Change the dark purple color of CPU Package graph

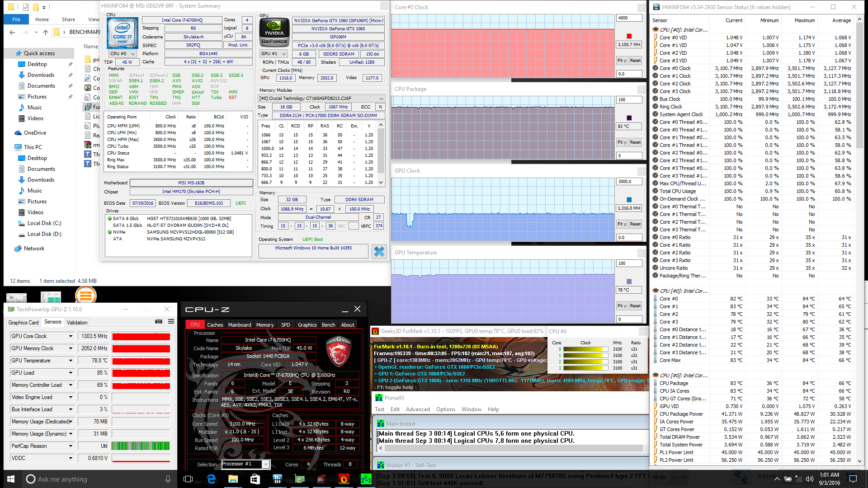pos(629,118)
